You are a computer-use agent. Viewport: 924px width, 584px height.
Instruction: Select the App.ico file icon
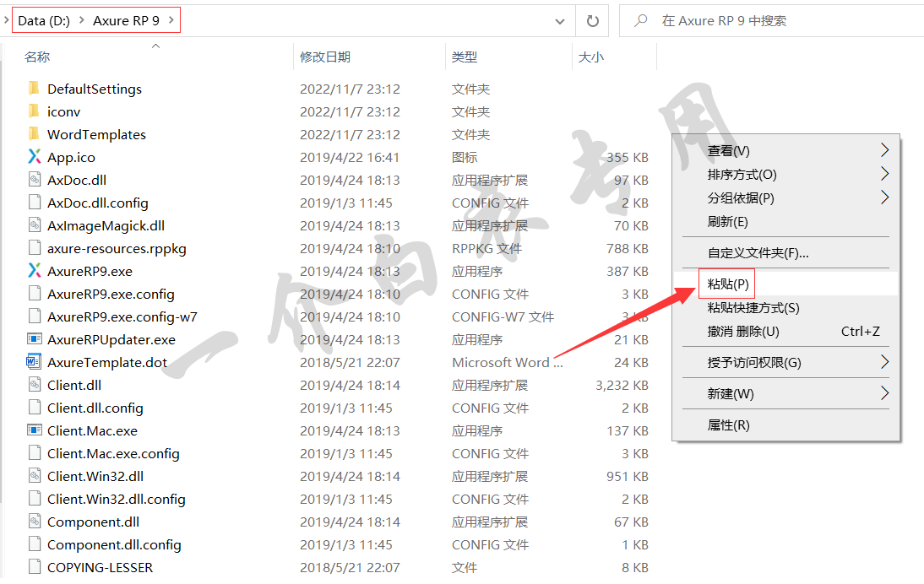click(x=34, y=157)
